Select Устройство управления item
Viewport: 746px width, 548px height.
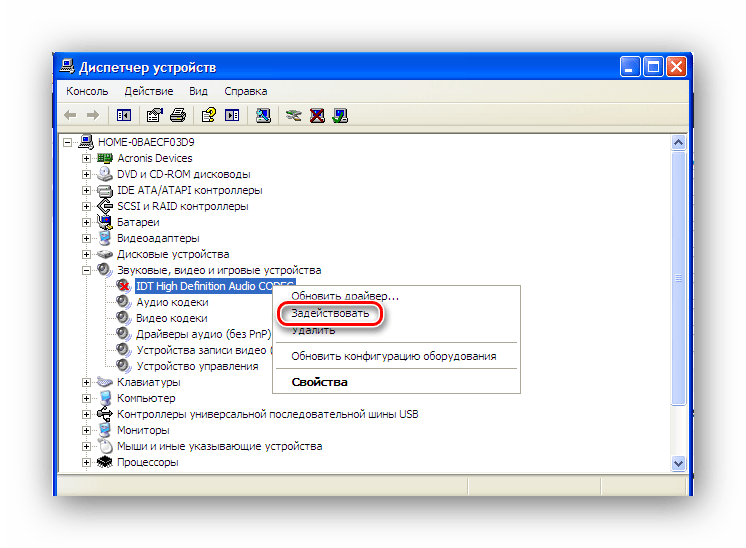(197, 366)
